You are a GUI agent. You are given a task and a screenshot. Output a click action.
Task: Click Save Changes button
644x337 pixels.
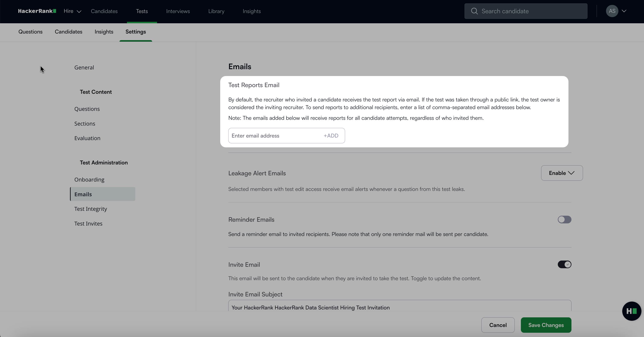coord(546,325)
